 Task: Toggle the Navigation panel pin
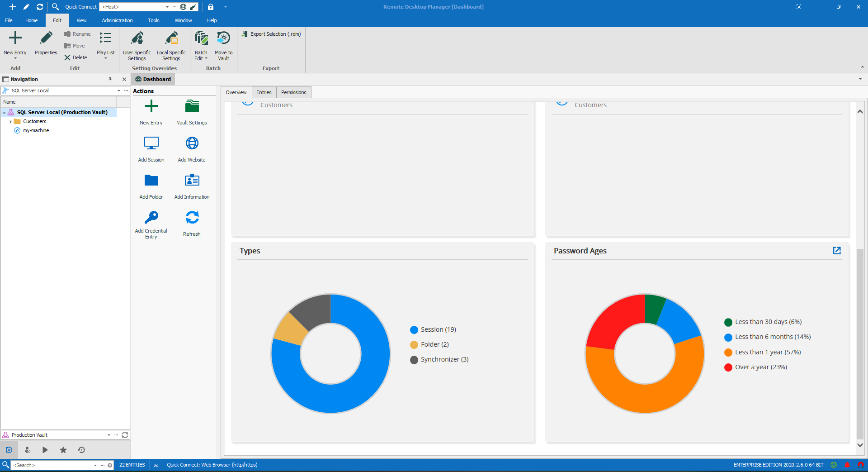point(110,79)
